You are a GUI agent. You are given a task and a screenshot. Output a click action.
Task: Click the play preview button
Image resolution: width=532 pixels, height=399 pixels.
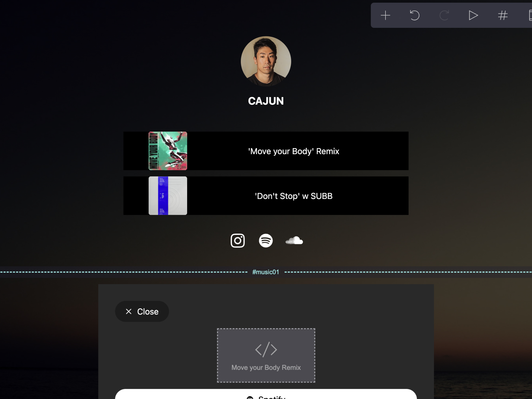point(473,15)
